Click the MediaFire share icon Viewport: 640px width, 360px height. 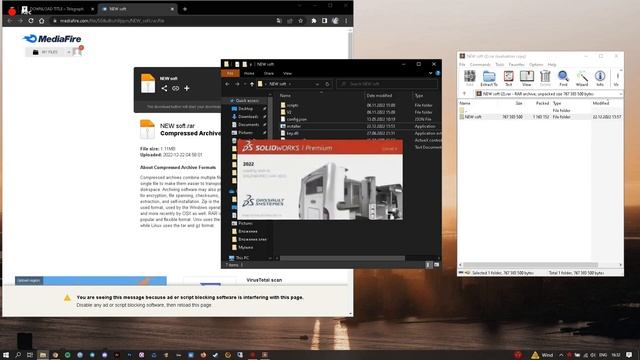(164, 88)
